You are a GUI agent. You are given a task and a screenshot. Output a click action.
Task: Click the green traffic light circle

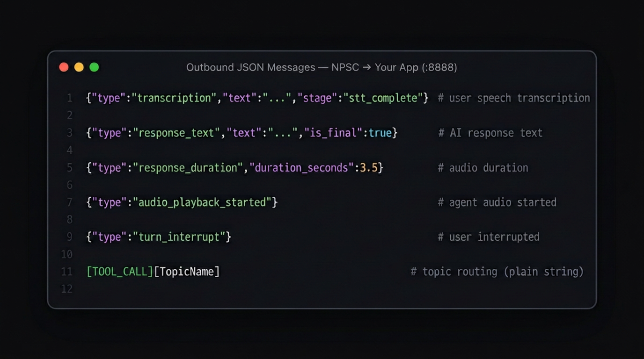(x=94, y=67)
